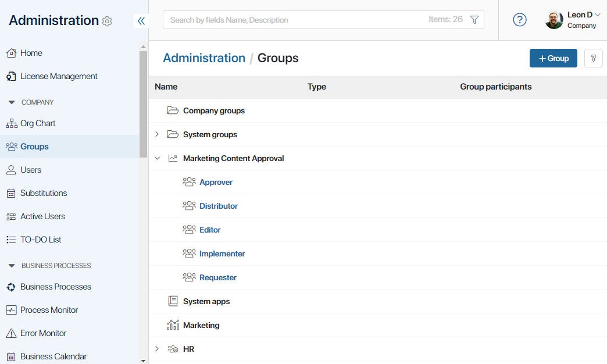Select the Marketing row text
The image size is (607, 364).
[201, 325]
